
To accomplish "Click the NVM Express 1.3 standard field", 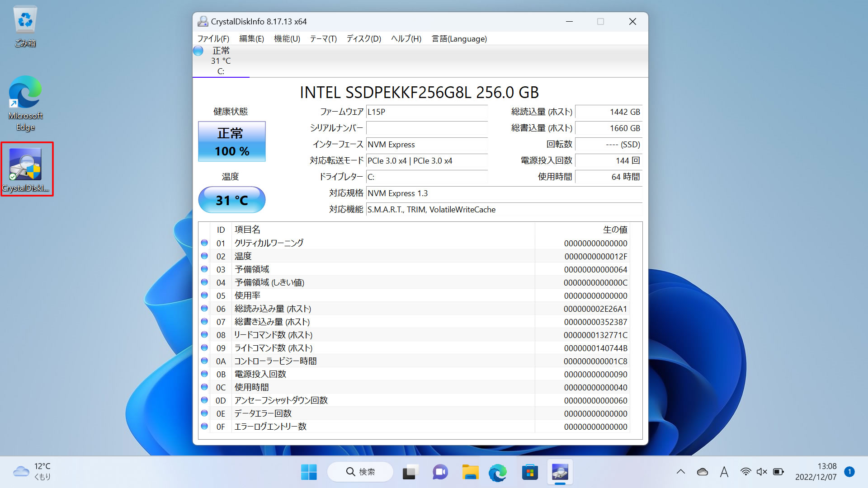I will (504, 193).
